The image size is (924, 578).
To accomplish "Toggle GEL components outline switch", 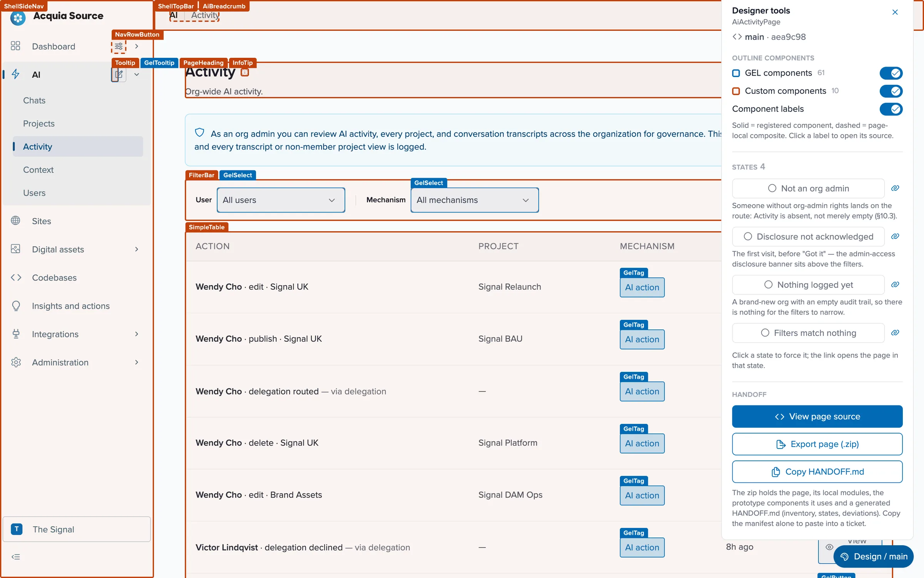I will pyautogui.click(x=891, y=73).
